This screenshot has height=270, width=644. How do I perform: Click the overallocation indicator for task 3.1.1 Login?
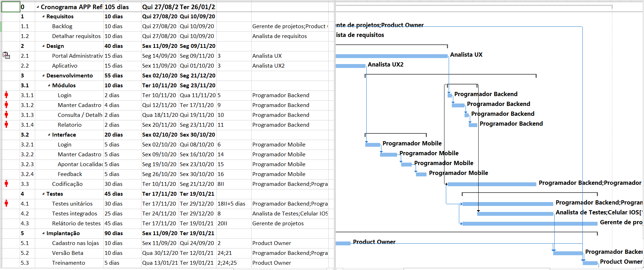[x=6, y=95]
